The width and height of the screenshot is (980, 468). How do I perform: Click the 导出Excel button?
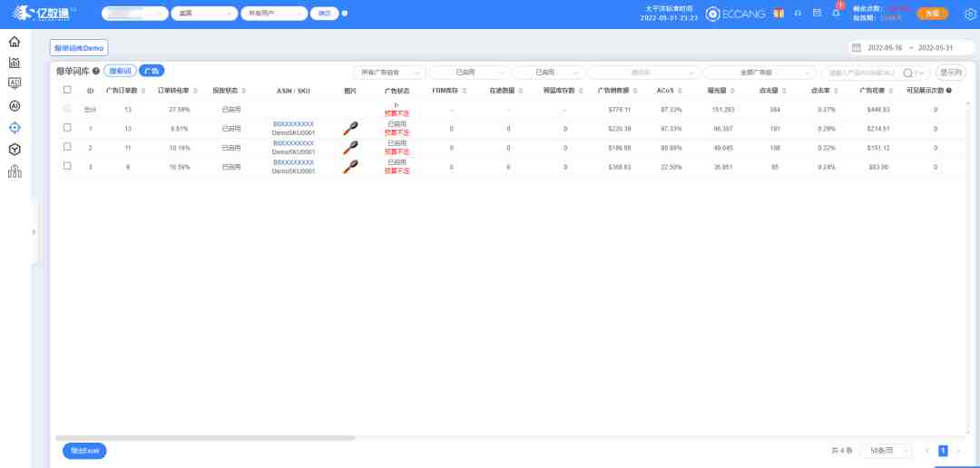tap(84, 451)
